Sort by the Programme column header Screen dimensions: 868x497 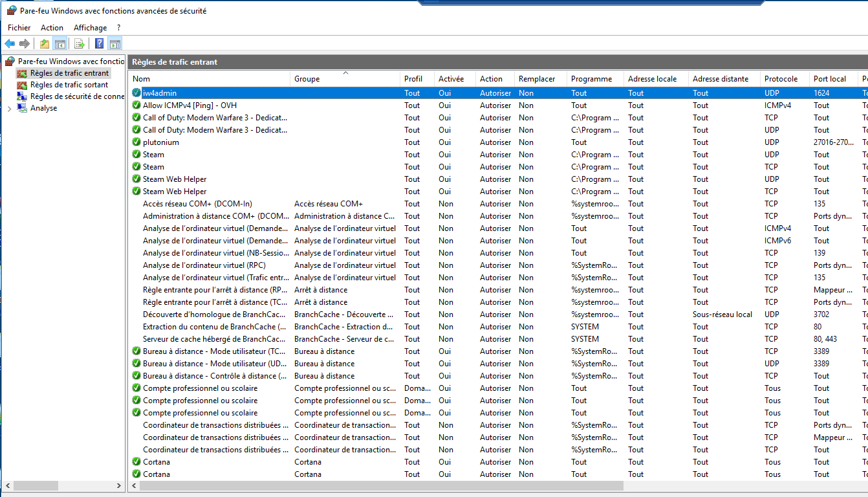596,79
